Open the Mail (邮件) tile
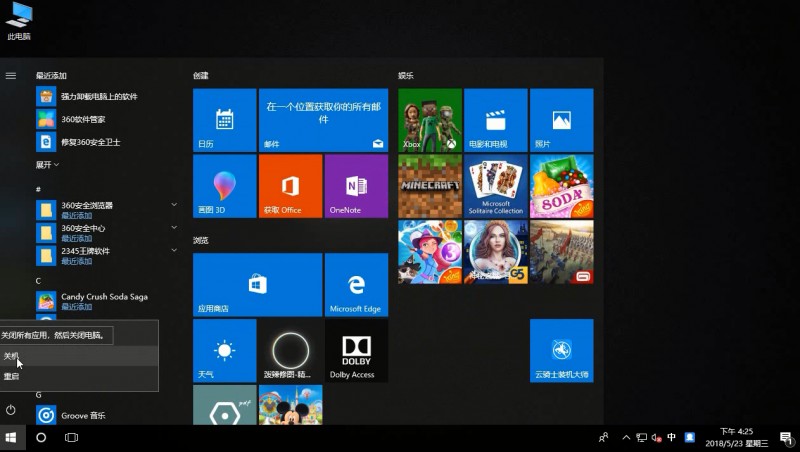 (x=323, y=120)
